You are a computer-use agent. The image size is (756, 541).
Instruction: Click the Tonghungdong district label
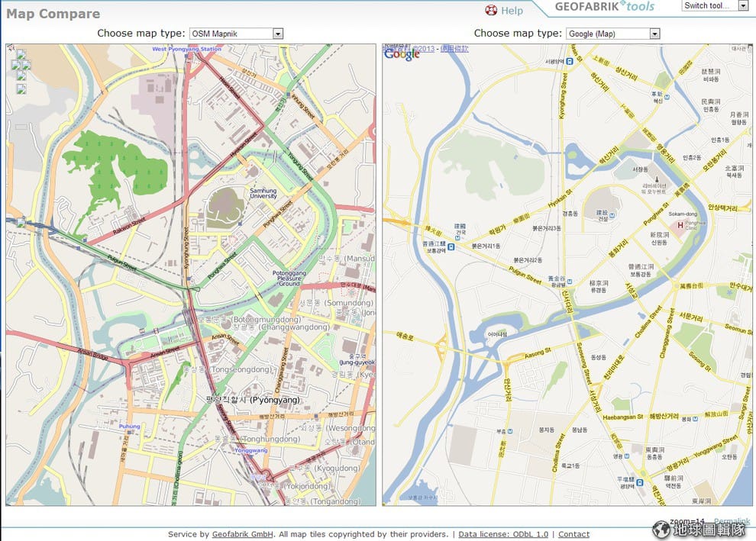(x=257, y=439)
